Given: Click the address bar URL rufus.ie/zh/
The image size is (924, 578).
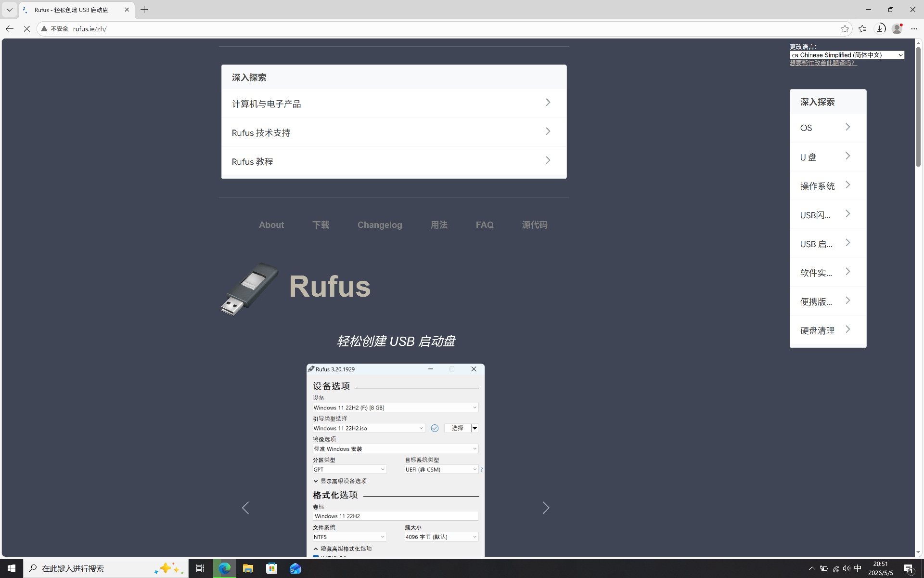Looking at the screenshot, I should pos(90,29).
